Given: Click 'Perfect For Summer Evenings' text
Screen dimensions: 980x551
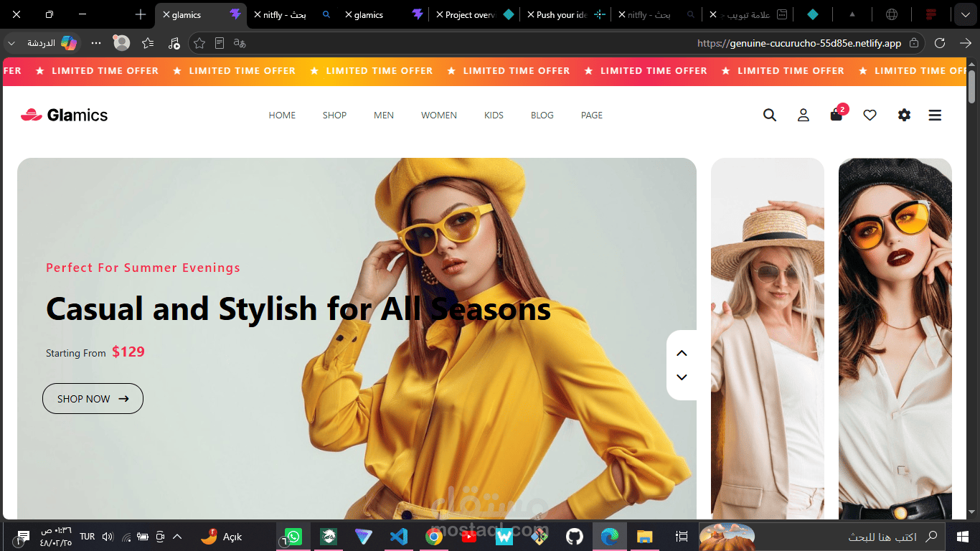Looking at the screenshot, I should point(143,268).
